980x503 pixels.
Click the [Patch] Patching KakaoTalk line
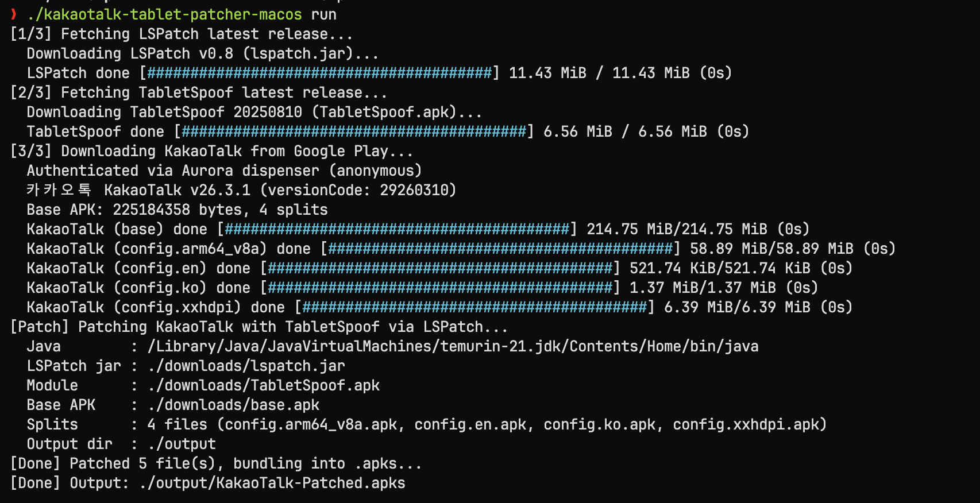click(259, 327)
